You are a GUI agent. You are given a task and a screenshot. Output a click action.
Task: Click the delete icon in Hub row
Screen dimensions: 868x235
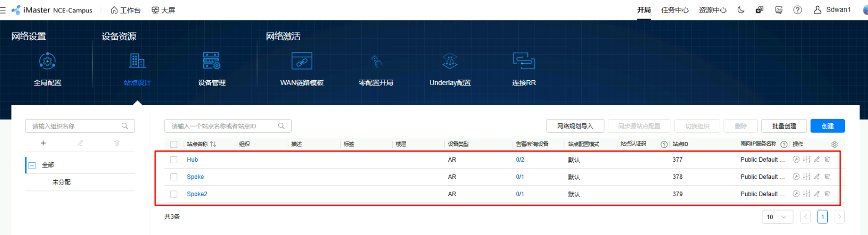point(827,159)
